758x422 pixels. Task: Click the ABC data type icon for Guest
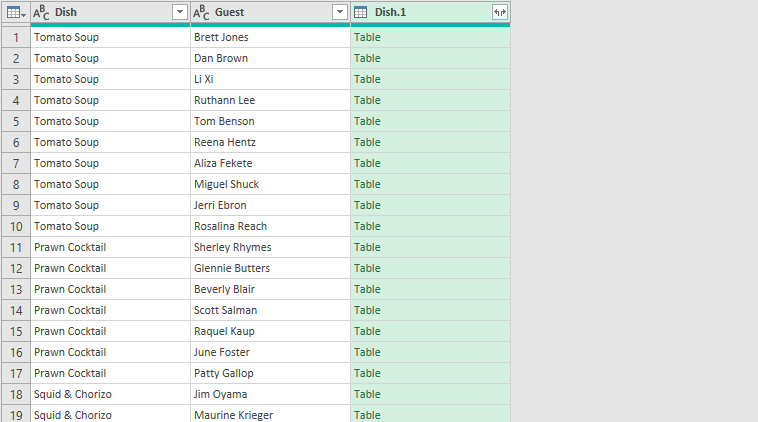[x=202, y=12]
